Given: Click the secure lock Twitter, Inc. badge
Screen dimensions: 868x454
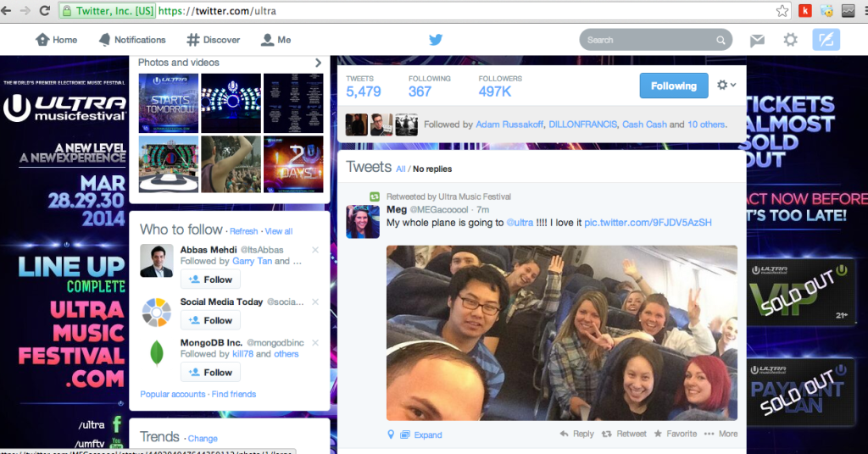Looking at the screenshot, I should pos(108,11).
